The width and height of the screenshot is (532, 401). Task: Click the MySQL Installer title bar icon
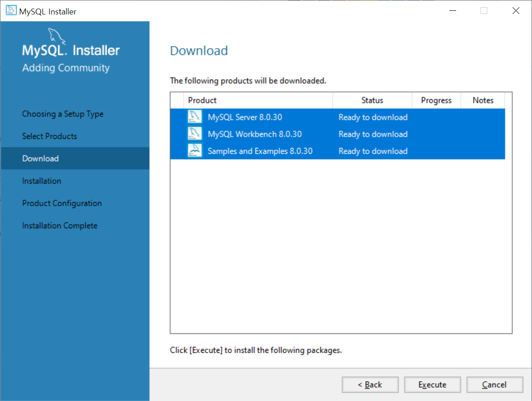(x=11, y=10)
